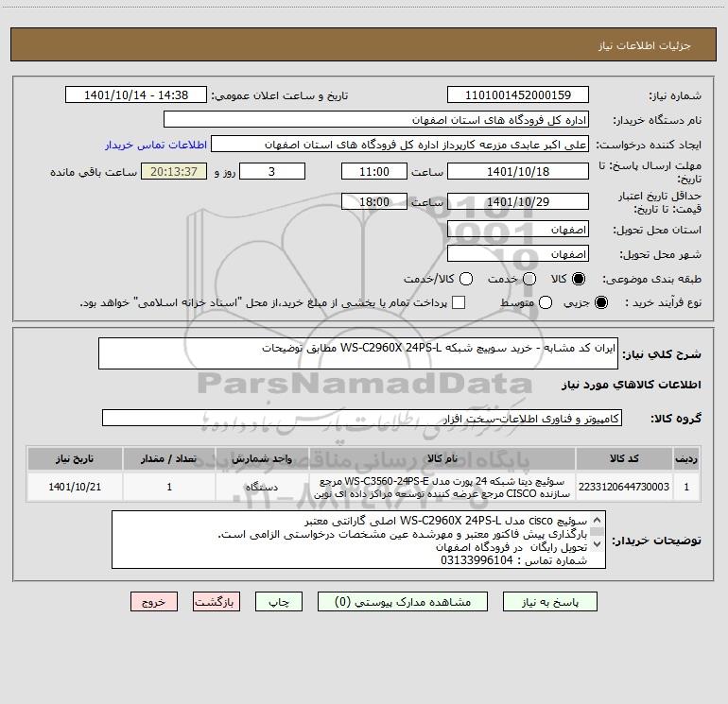Select the متوسط purchase type radio
Screen dimensions: 728x704
[x=546, y=302]
